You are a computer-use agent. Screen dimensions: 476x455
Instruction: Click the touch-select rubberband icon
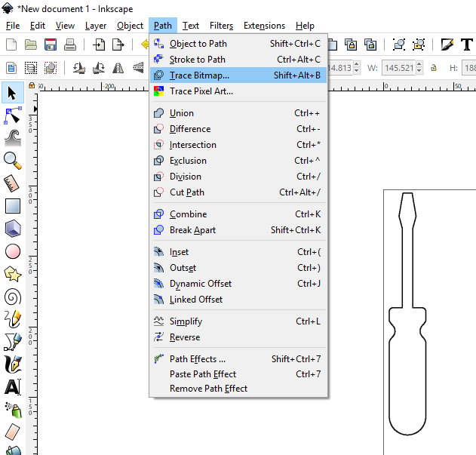click(x=51, y=68)
